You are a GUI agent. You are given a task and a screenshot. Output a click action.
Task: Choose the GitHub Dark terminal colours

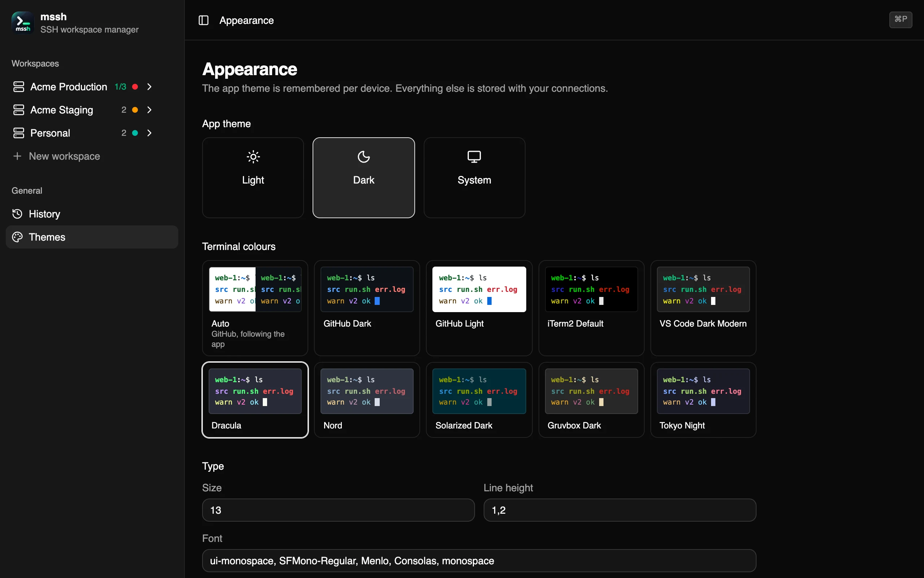367,308
